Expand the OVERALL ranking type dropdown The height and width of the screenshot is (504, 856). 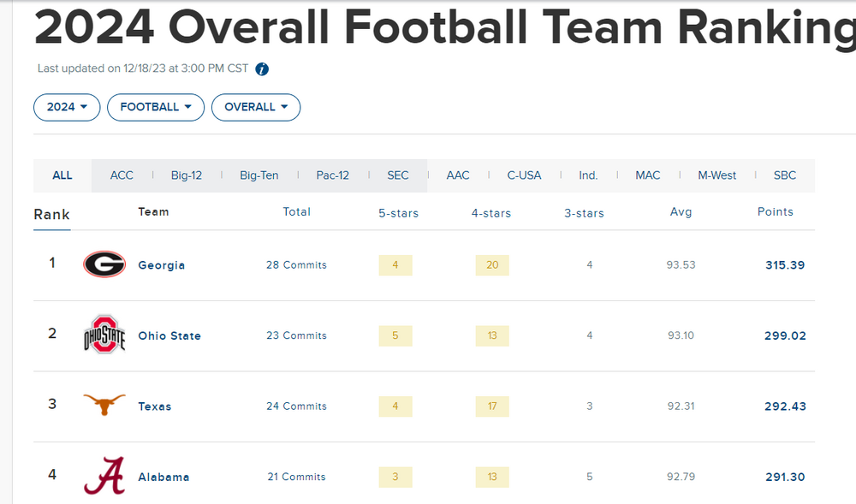tap(256, 107)
